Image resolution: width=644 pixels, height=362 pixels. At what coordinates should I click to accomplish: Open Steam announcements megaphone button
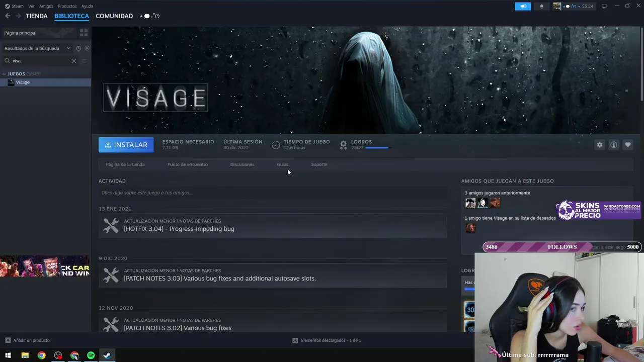[523, 6]
